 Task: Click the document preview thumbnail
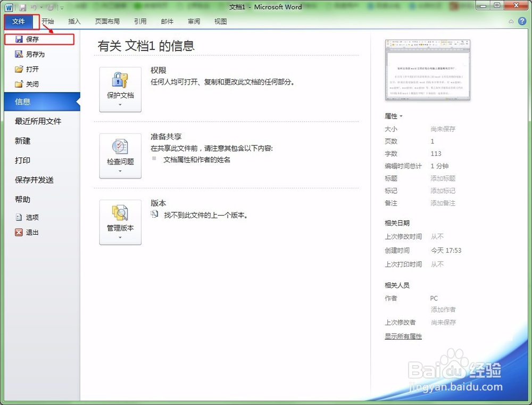coord(428,70)
